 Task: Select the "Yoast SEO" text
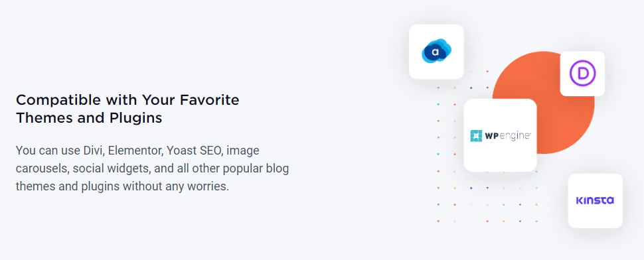coord(195,151)
